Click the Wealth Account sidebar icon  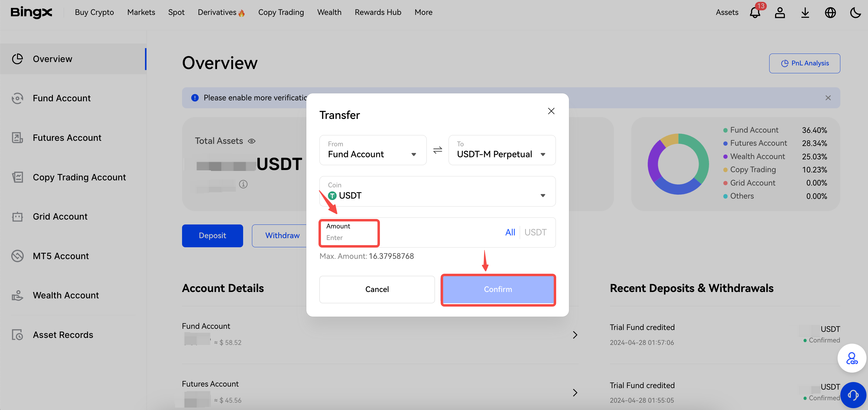click(x=17, y=295)
